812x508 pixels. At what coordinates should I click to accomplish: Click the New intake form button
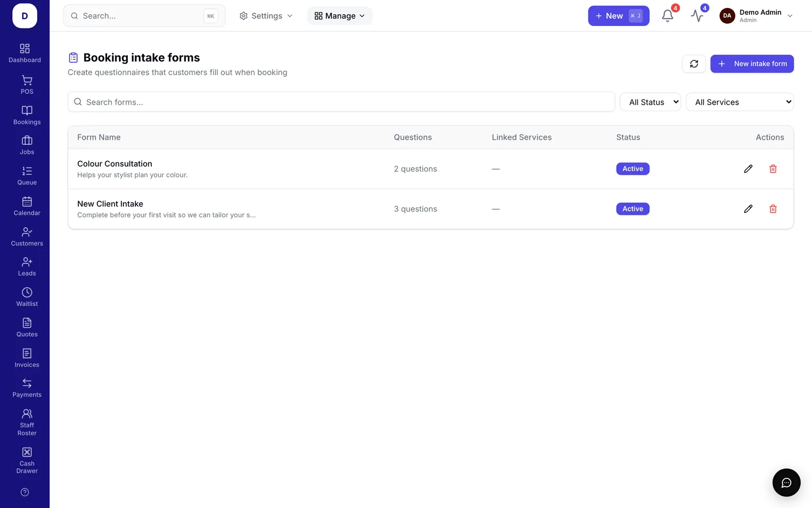click(752, 63)
